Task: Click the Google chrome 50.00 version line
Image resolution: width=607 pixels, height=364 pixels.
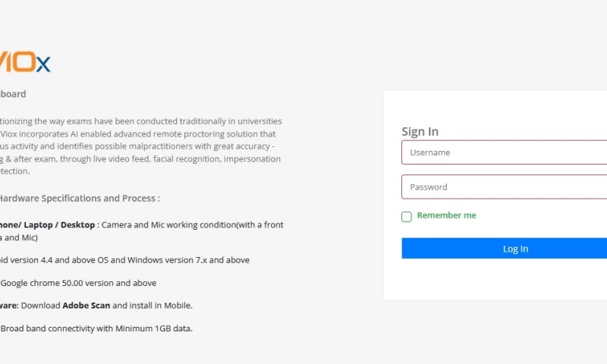Action: tap(78, 283)
